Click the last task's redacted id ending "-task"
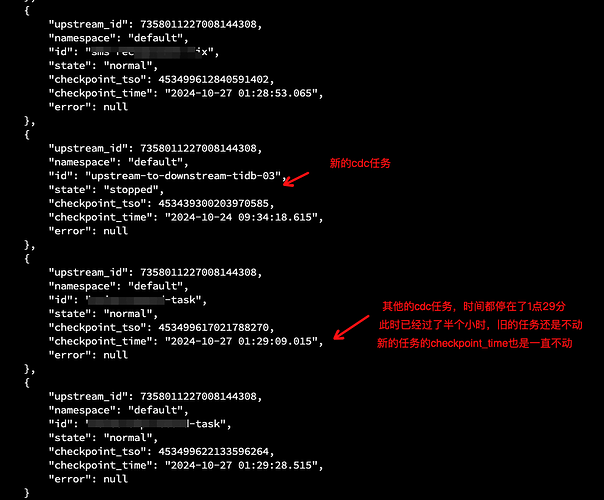This screenshot has height=500, width=604. pos(155,424)
